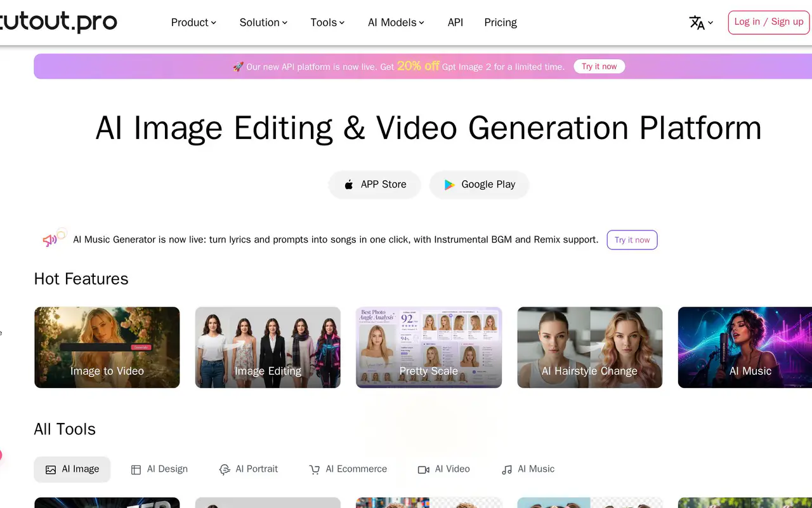The height and width of the screenshot is (508, 812).
Task: Open the Image Editing feature card
Action: coord(268,347)
